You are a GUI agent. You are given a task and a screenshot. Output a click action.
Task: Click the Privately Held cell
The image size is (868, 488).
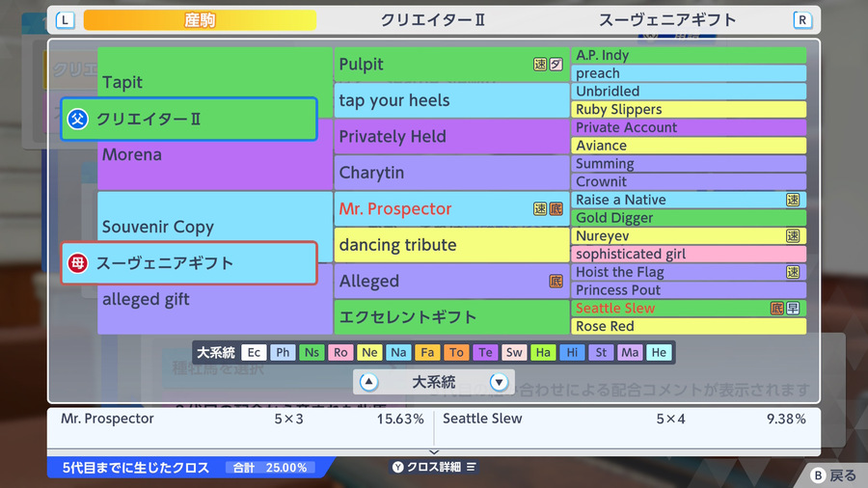pos(451,137)
